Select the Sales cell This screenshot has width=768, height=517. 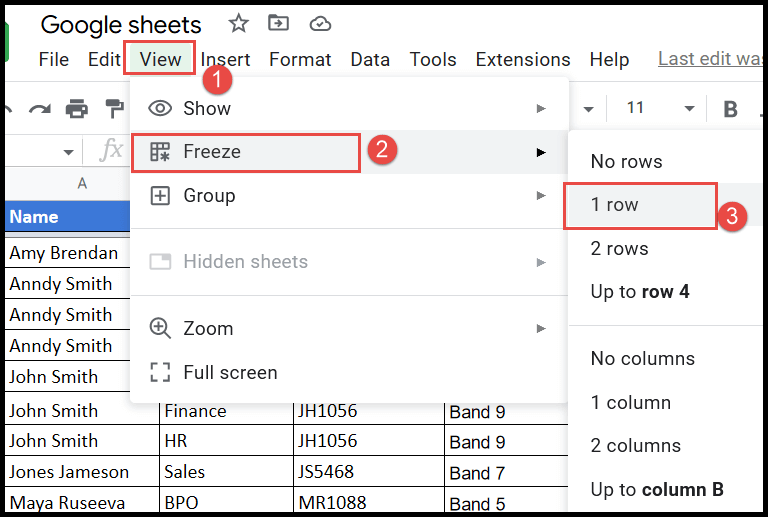(226, 471)
